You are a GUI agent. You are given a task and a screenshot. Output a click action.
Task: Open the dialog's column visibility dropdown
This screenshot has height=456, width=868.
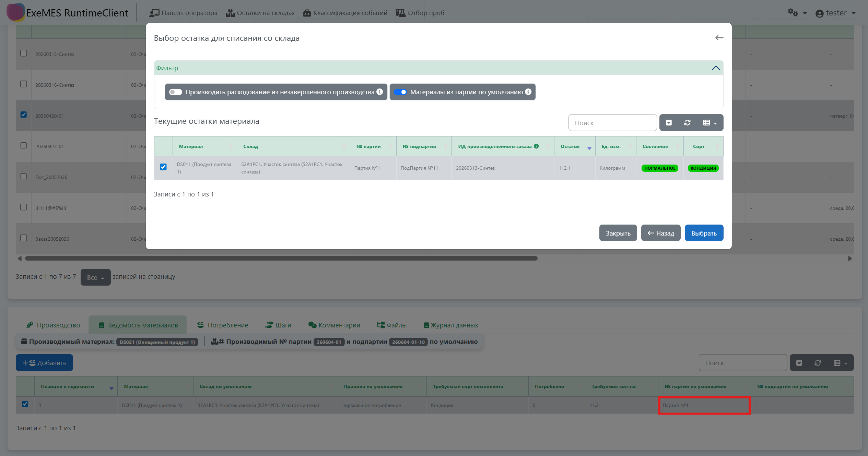click(710, 123)
